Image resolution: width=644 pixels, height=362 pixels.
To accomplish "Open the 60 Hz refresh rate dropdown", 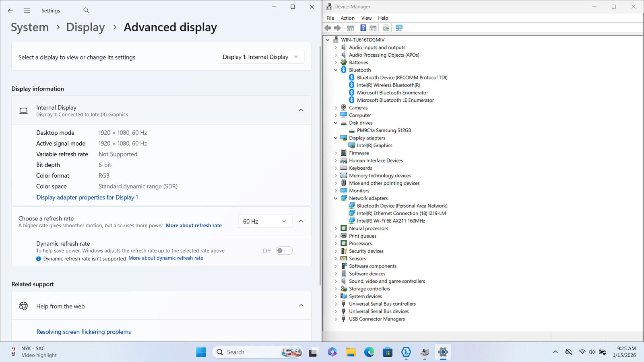I will [264, 221].
